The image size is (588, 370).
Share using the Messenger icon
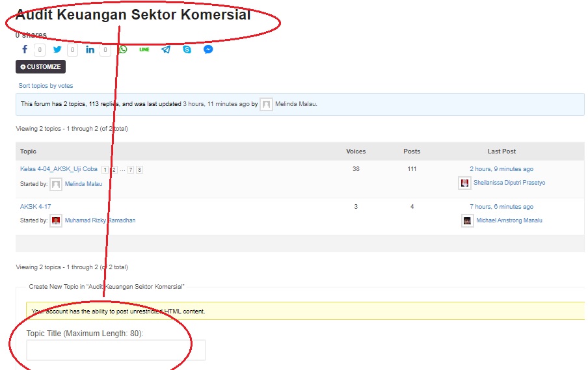(x=208, y=49)
